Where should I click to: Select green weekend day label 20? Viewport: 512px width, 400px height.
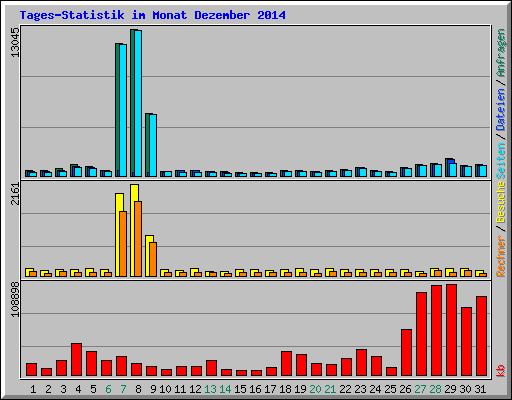315,389
